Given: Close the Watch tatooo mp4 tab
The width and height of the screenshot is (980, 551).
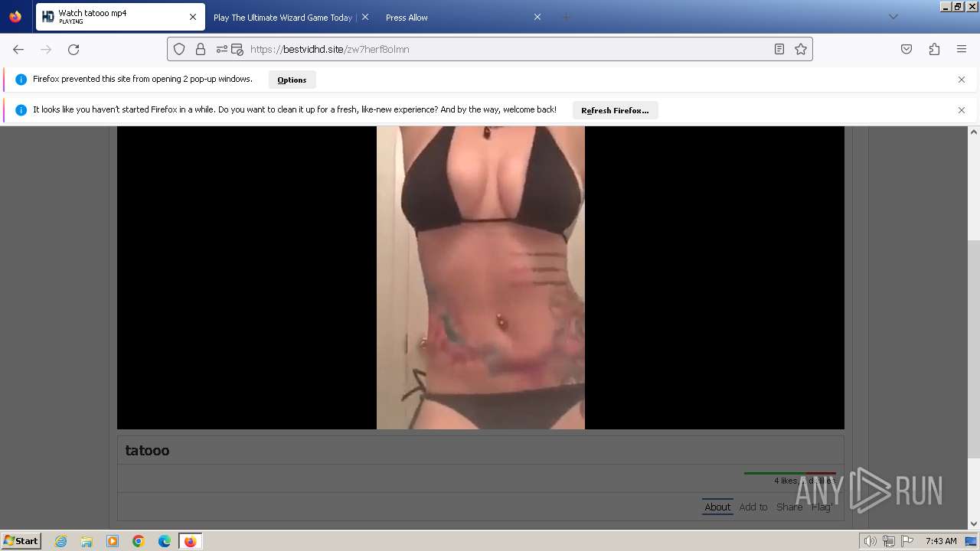Looking at the screenshot, I should [x=193, y=17].
